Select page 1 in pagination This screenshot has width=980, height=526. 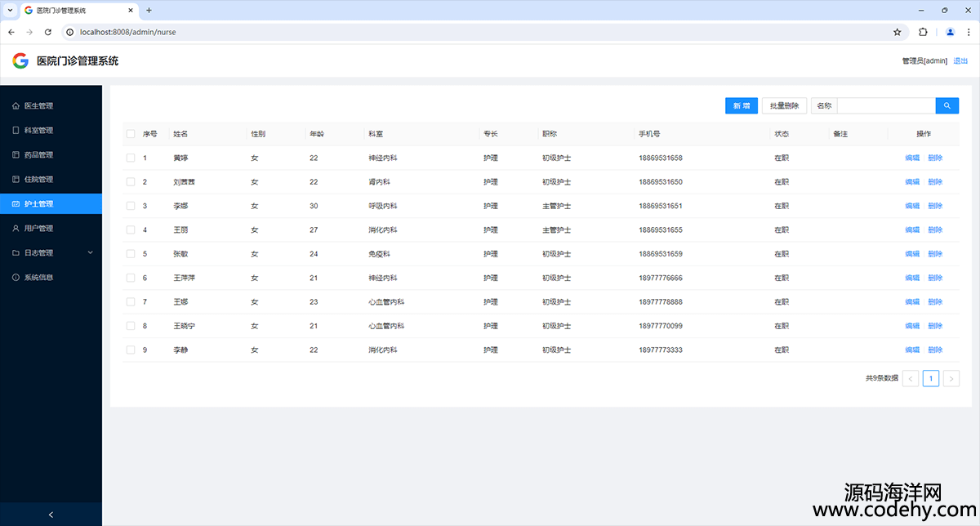pos(931,378)
